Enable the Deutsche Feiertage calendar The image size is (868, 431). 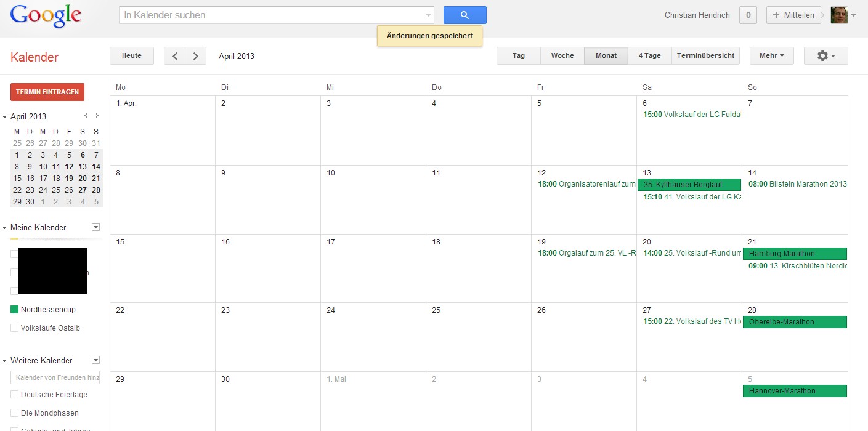point(14,395)
